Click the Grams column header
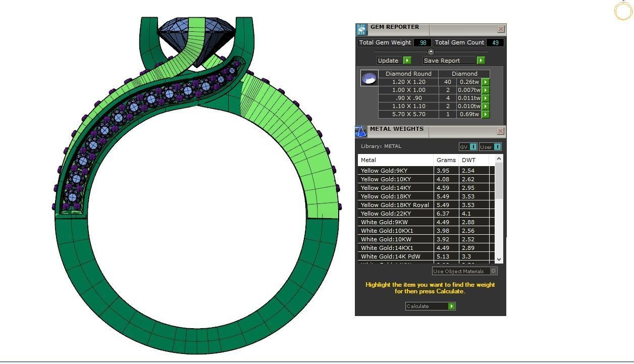The image size is (634, 364). tap(446, 160)
